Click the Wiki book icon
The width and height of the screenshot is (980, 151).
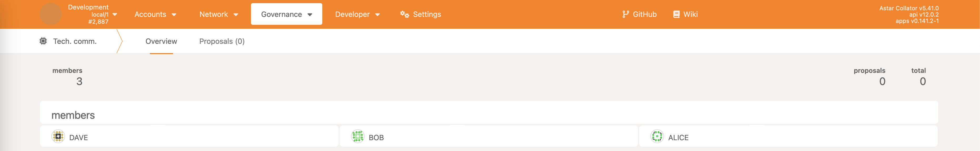676,14
